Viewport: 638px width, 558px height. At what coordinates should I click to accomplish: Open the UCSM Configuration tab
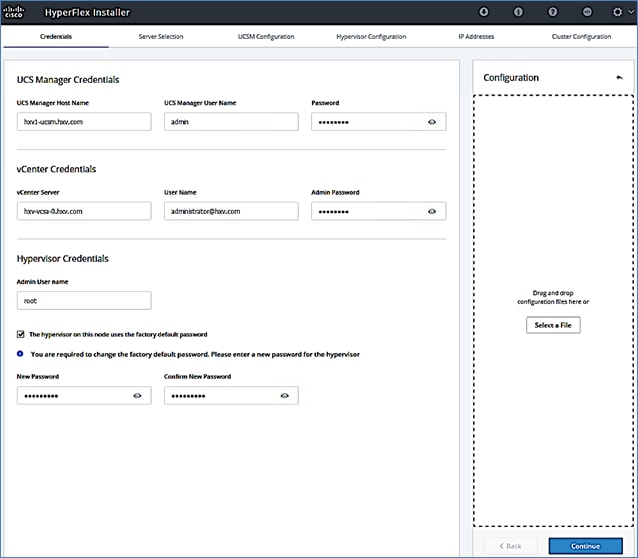[266, 37]
